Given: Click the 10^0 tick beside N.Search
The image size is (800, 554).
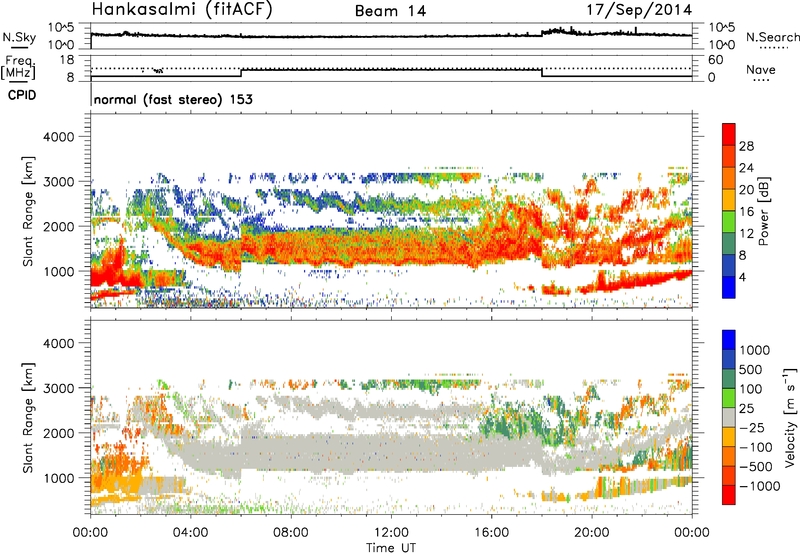Looking at the screenshot, I should coord(720,45).
